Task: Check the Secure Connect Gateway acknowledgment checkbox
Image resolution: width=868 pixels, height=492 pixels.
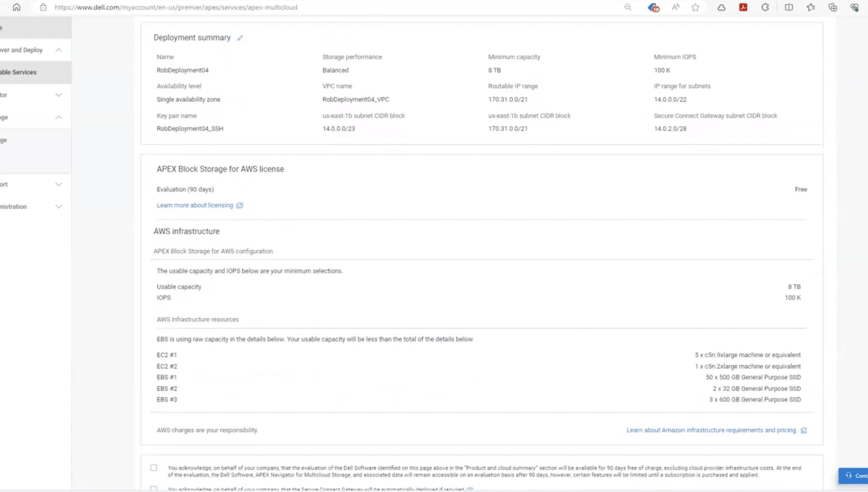Action: click(154, 489)
